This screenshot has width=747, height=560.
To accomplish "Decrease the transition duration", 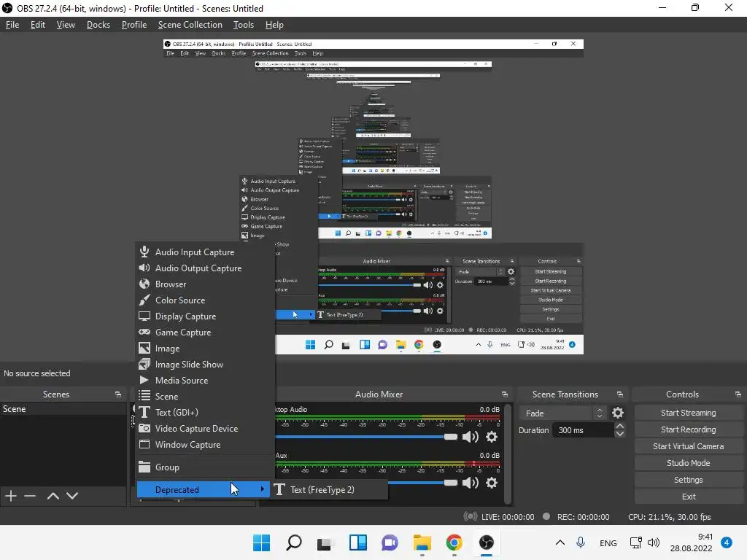I will click(x=620, y=434).
